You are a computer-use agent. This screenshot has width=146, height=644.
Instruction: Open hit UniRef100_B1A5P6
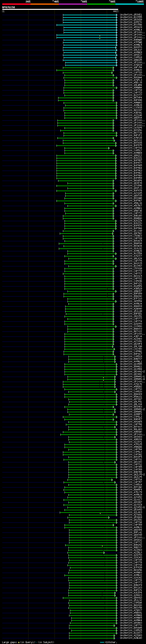pyautogui.click(x=131, y=286)
